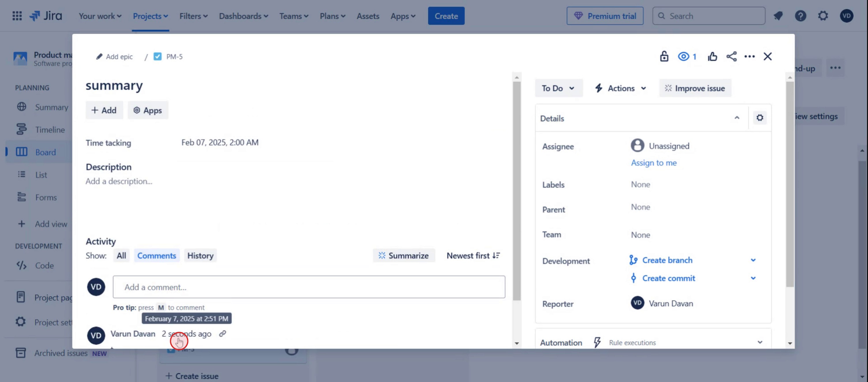Open the notifications bell icon
868x382 pixels.
pyautogui.click(x=778, y=16)
